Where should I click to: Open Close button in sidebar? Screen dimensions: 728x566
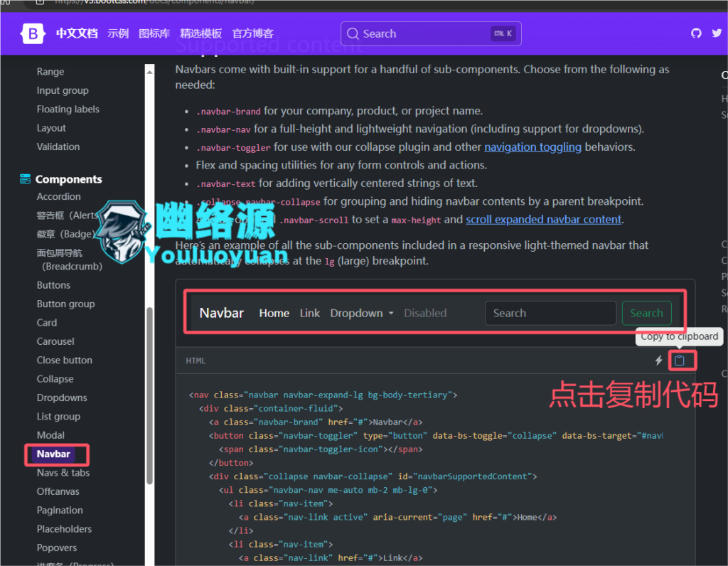click(x=65, y=361)
